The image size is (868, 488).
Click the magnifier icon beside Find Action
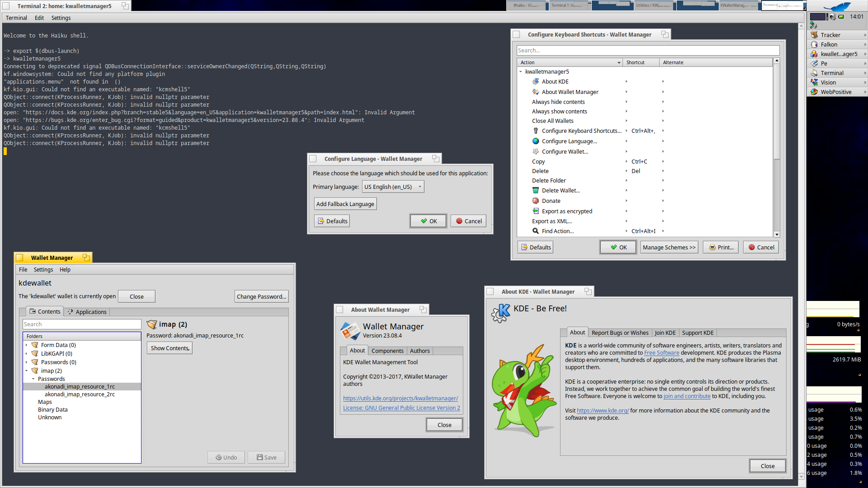(536, 231)
